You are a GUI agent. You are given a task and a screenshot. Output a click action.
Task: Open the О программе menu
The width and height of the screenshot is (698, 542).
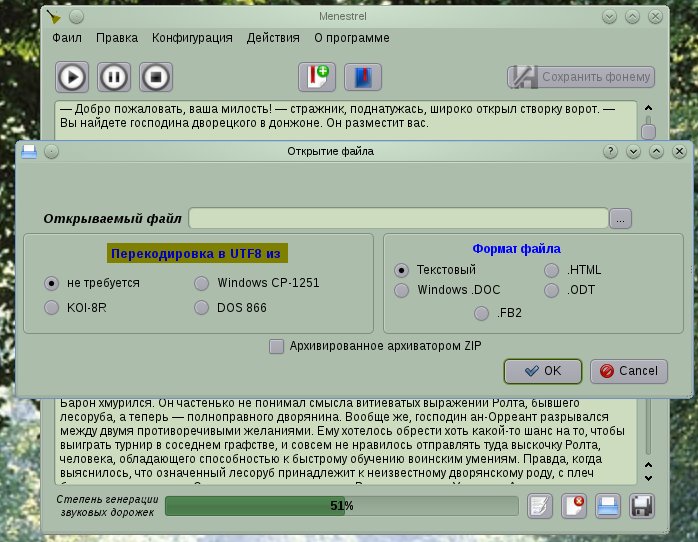click(x=352, y=38)
